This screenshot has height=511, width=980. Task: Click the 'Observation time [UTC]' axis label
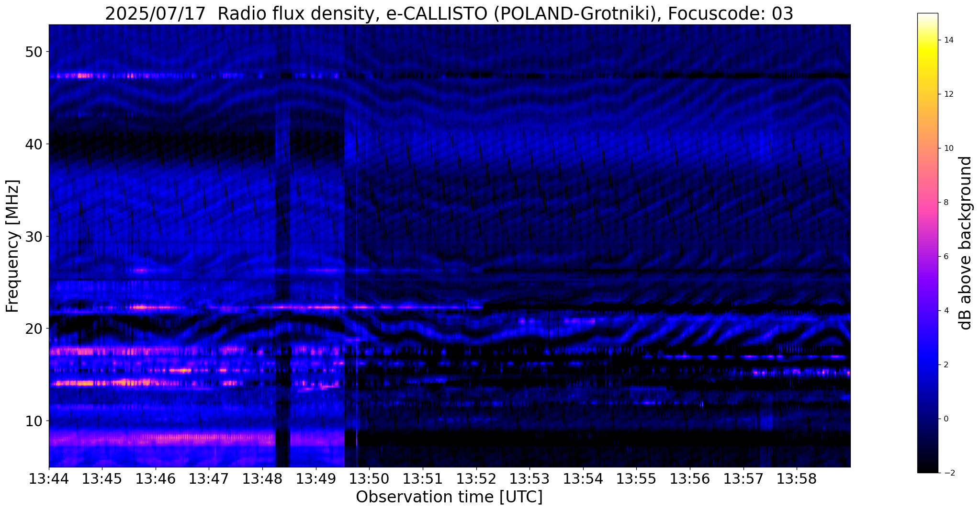click(x=449, y=497)
